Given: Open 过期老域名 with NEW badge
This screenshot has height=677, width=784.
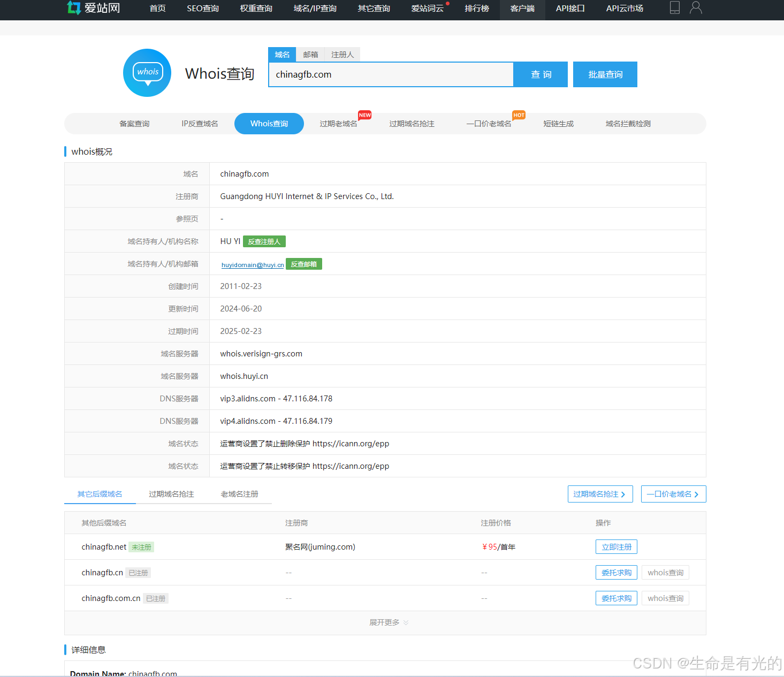Looking at the screenshot, I should 338,124.
